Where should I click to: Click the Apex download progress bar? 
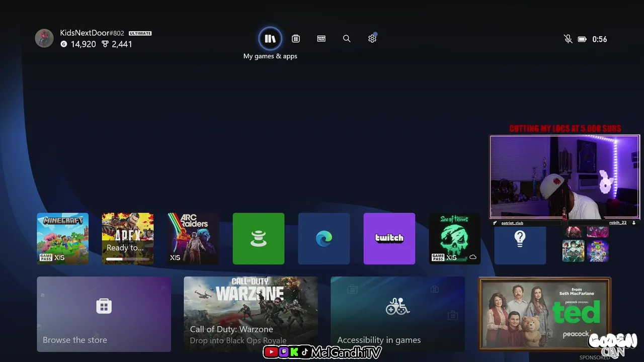pyautogui.click(x=128, y=259)
